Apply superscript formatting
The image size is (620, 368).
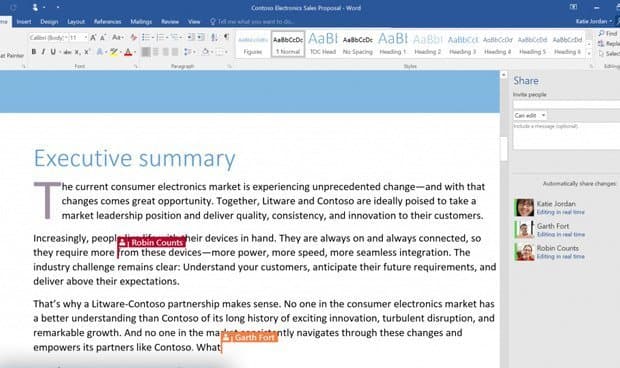click(87, 52)
